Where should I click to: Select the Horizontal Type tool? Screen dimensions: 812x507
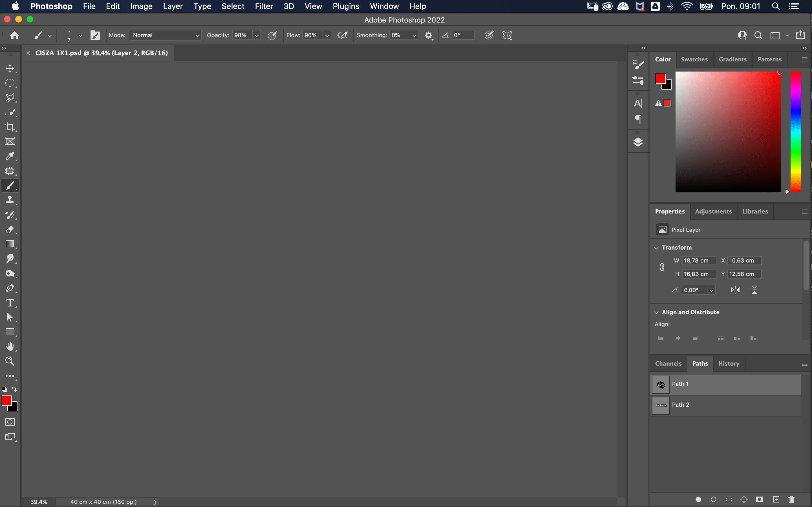(10, 303)
